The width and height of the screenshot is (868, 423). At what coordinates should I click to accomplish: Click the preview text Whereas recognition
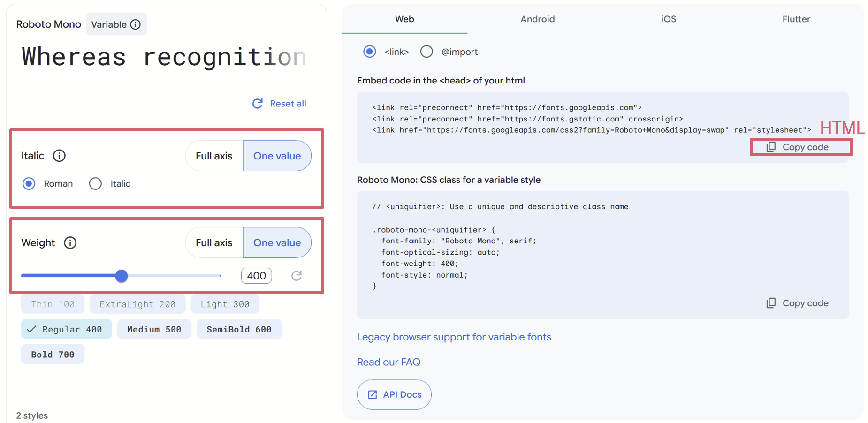coord(164,57)
